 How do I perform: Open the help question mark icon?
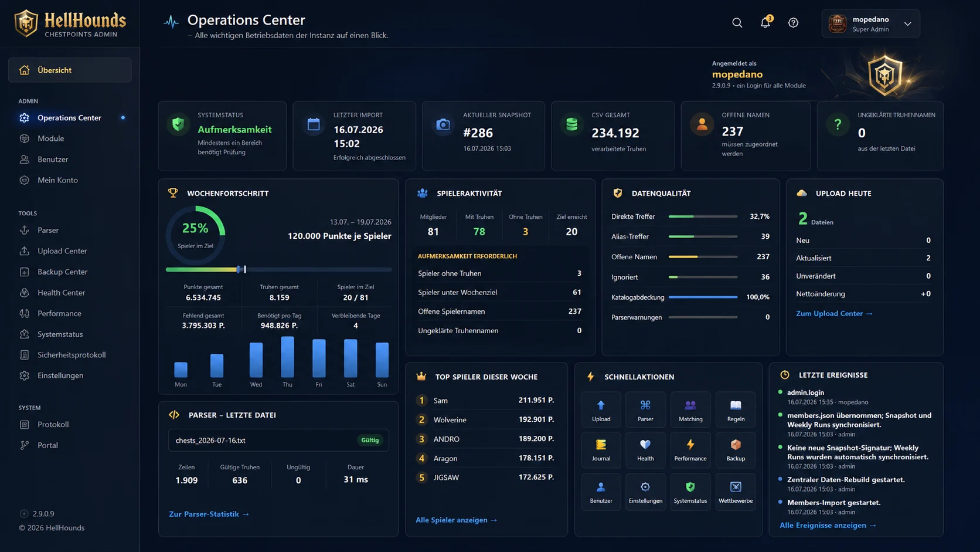coord(793,23)
